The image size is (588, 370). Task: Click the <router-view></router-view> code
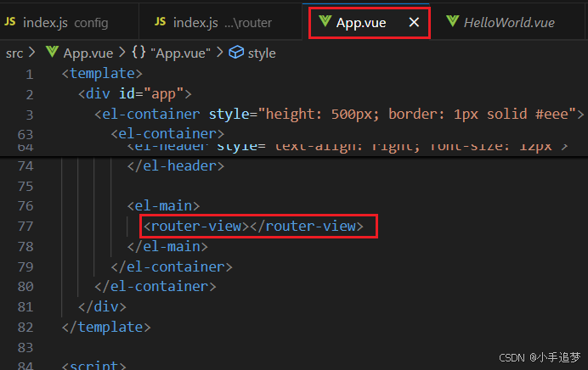coord(253,226)
